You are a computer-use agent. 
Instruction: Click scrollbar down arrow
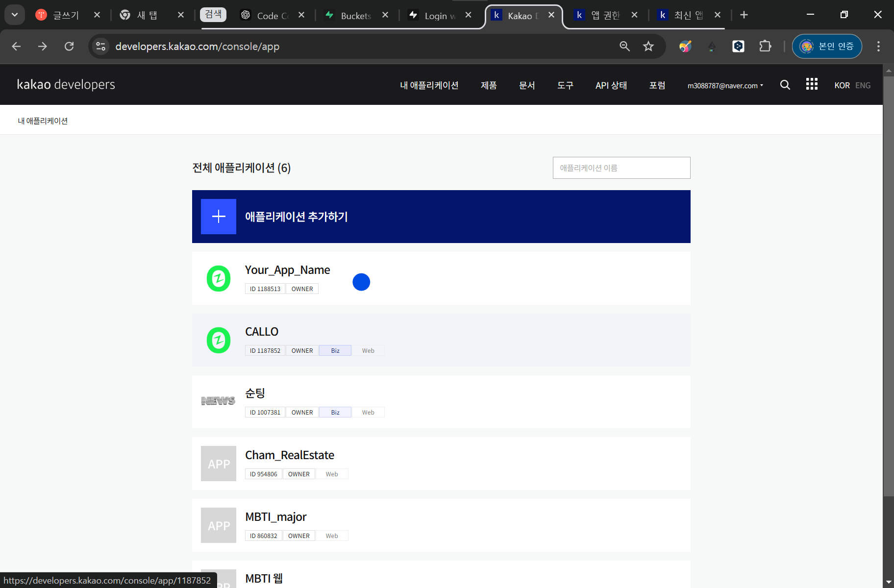(889, 582)
